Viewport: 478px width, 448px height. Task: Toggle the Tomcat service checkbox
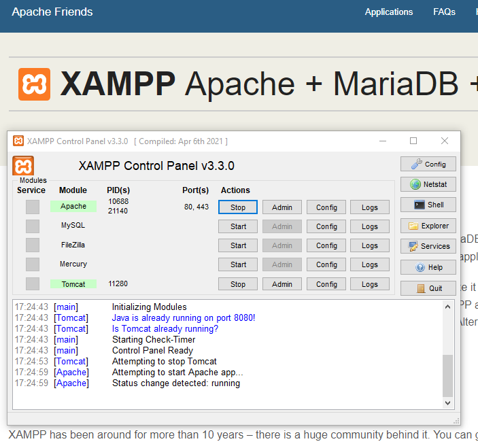[x=33, y=284]
